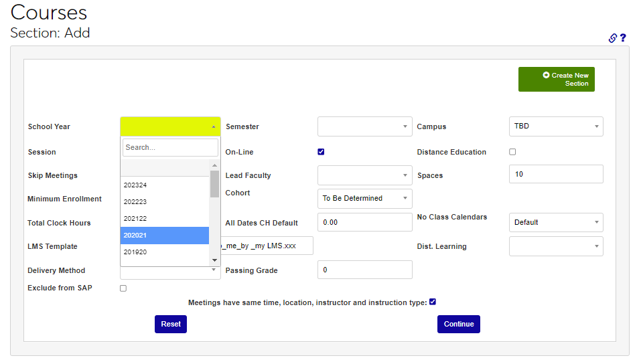The width and height of the screenshot is (639, 364).
Task: Open the Lead Faculty dropdown
Action: pyautogui.click(x=364, y=175)
